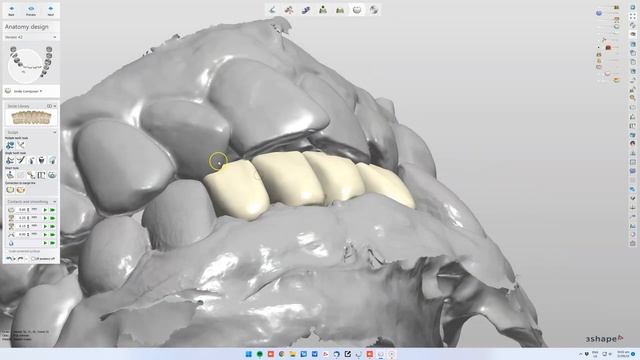This screenshot has width=640, height=360.
Task: Pick the last single tooth tool
Action: (52, 160)
